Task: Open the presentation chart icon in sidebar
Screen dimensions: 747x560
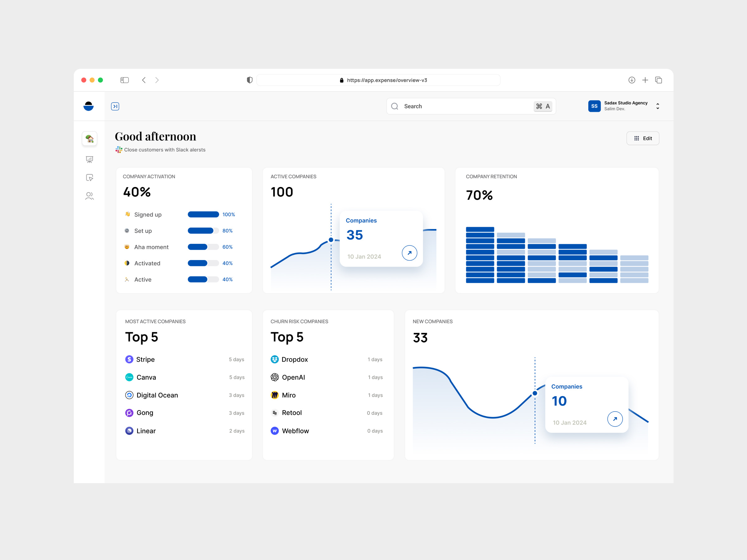Action: coord(89,159)
